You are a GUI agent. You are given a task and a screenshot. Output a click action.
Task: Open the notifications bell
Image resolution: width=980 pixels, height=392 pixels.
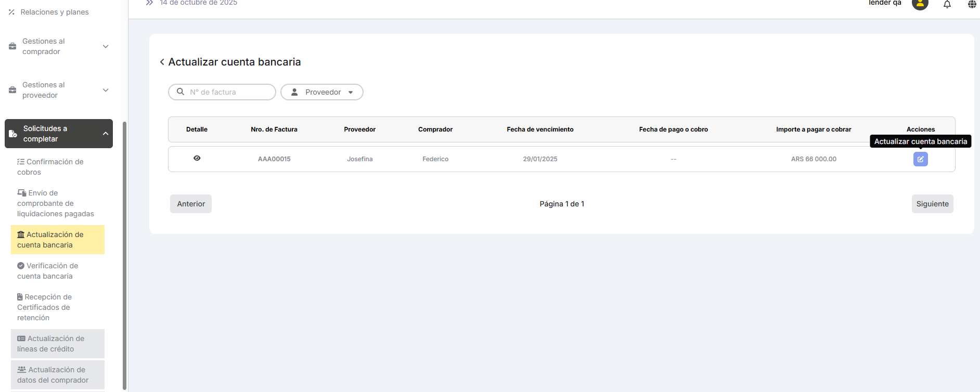(x=947, y=4)
